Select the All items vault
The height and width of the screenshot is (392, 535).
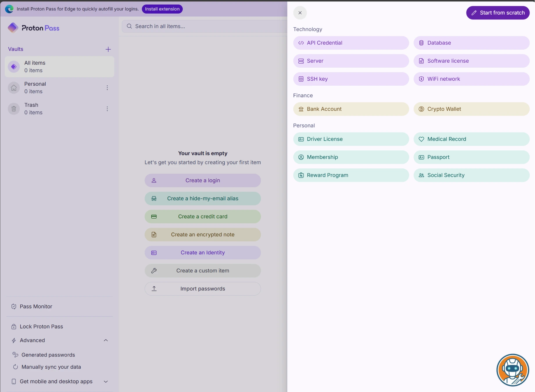(x=60, y=67)
